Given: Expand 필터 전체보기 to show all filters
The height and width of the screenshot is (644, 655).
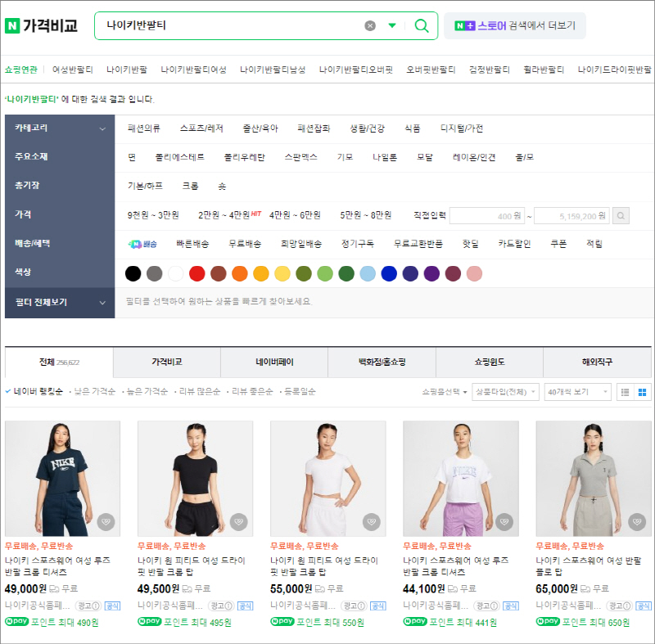Looking at the screenshot, I should pos(60,302).
